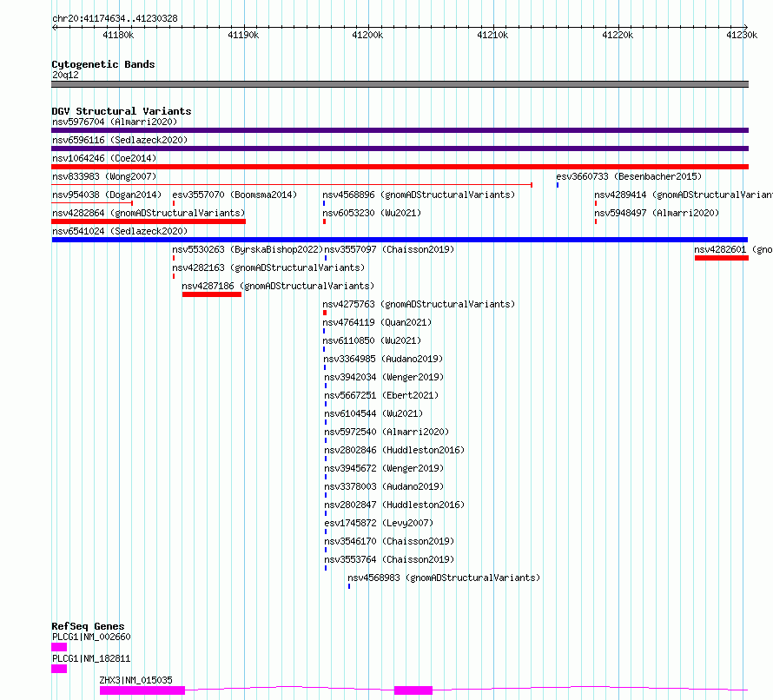
Task: Open nsv4282163 gnomAD variant label
Action: click(x=268, y=267)
